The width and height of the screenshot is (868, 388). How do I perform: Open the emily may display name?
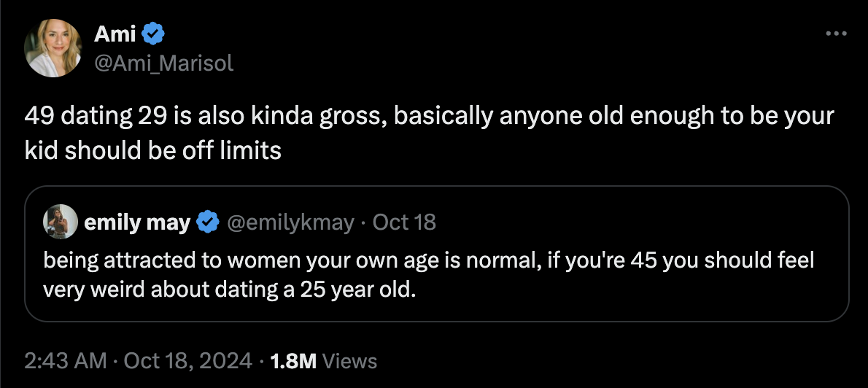(137, 222)
